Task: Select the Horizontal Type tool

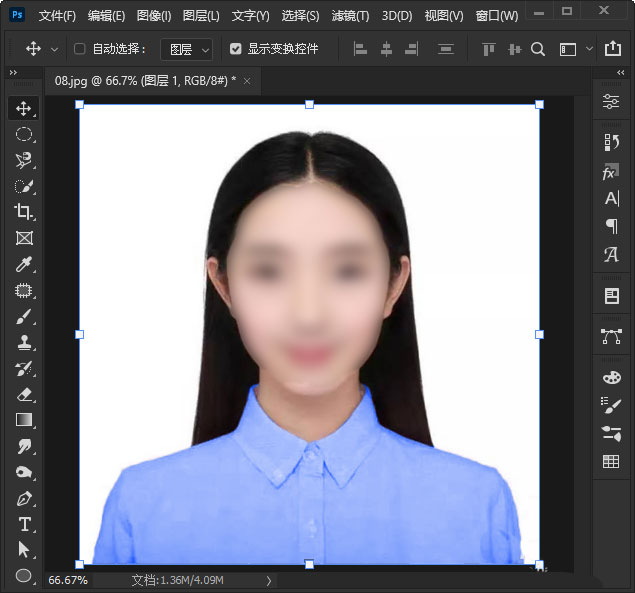Action: point(23,524)
